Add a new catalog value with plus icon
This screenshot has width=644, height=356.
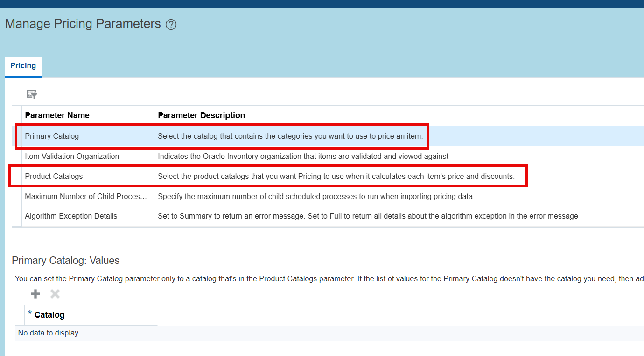tap(35, 294)
